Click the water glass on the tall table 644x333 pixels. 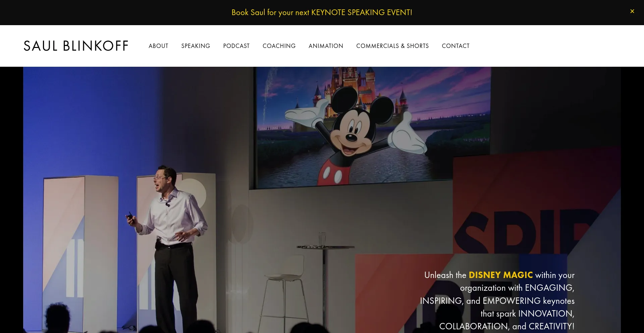tap(322, 239)
